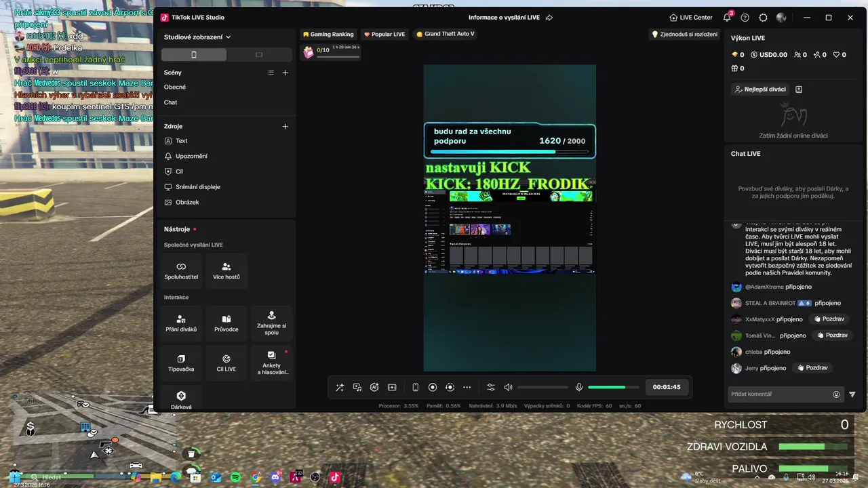Open the Přání diváků tool
The image size is (868, 488).
[181, 323]
